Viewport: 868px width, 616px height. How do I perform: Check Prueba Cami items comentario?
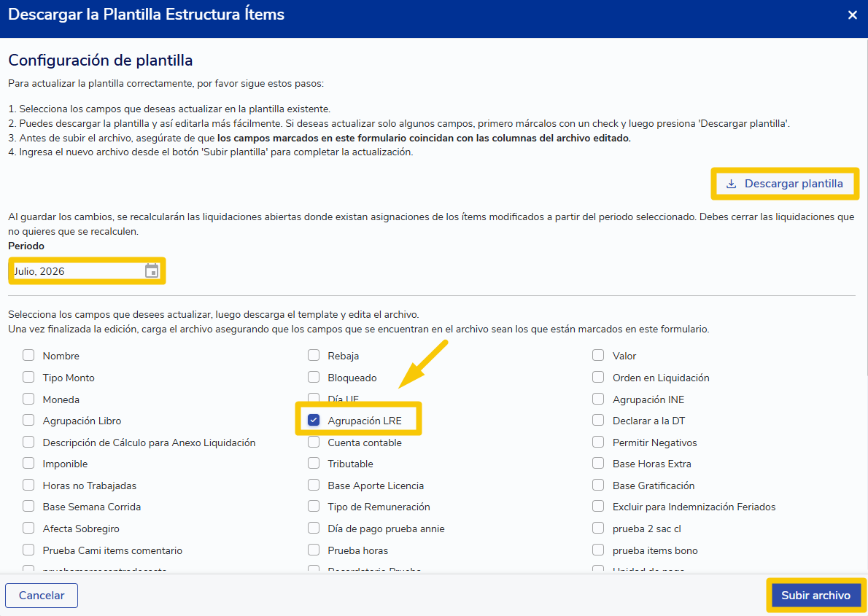point(28,550)
